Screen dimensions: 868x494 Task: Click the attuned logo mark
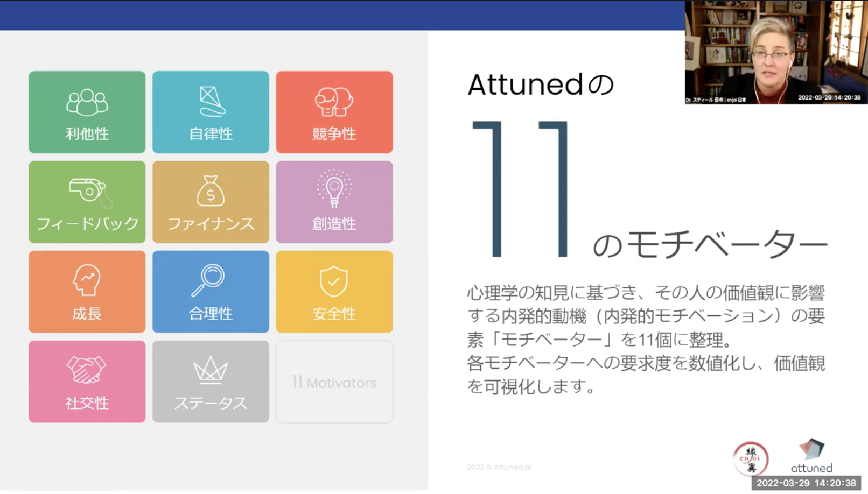(x=811, y=449)
